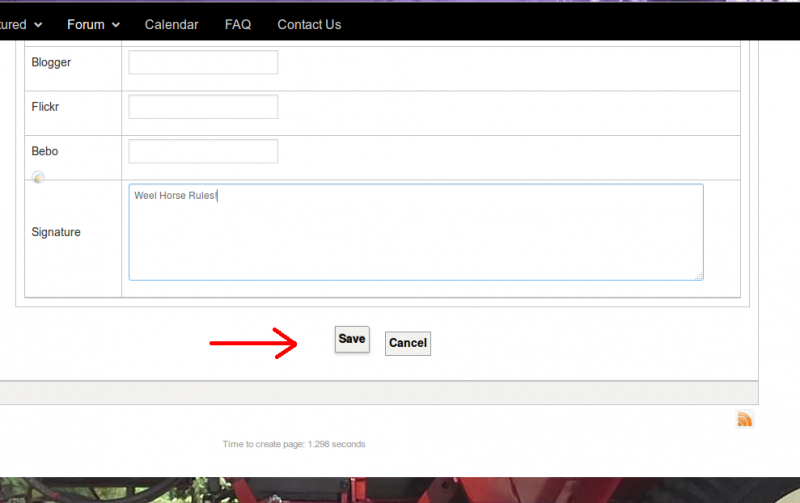Click the Flickr field label
The image size is (800, 503).
click(47, 107)
